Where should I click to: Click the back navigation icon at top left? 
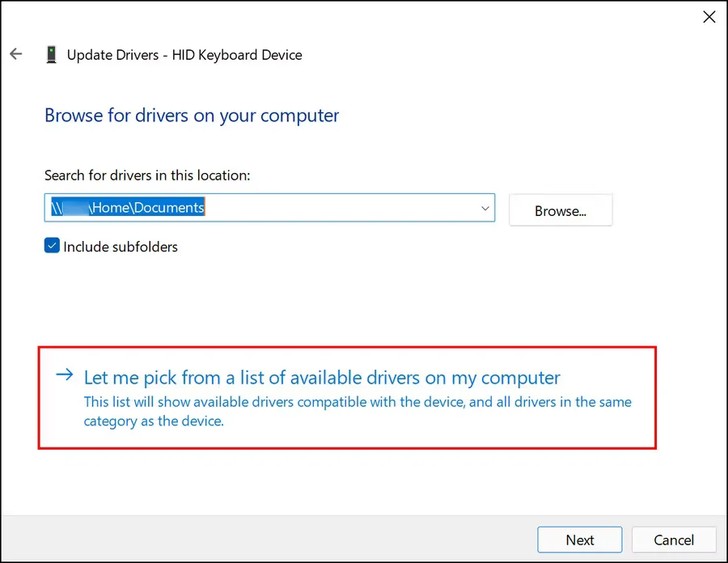(x=16, y=53)
